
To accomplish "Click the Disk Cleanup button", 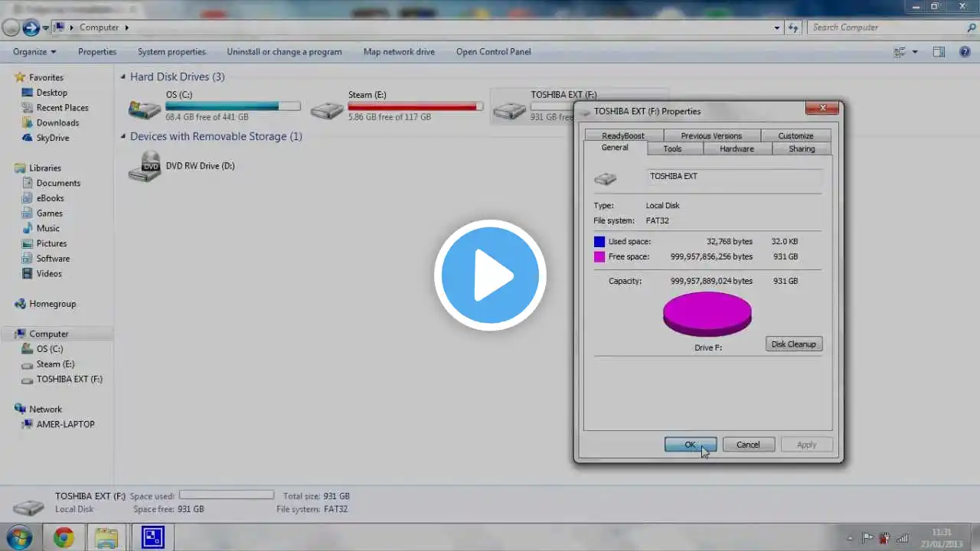I will 794,344.
